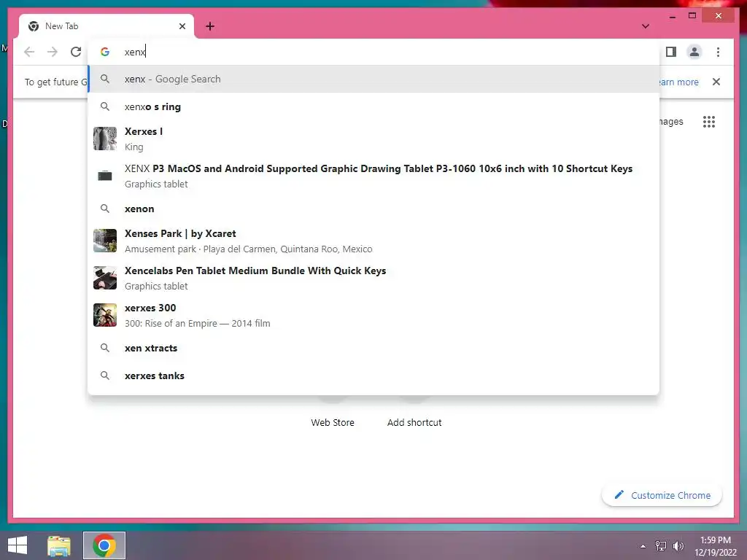The image size is (747, 560).
Task: Select XENX P3 graphics tablet suggestion
Action: coord(373,176)
